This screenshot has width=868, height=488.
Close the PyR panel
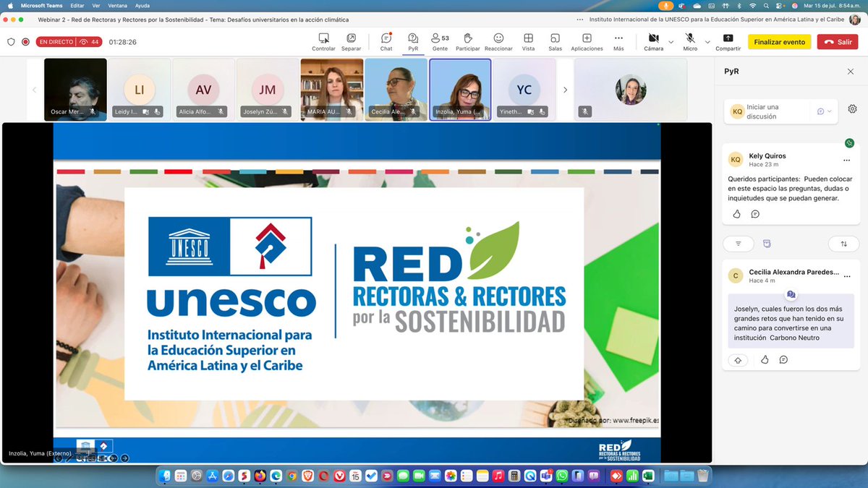point(851,72)
